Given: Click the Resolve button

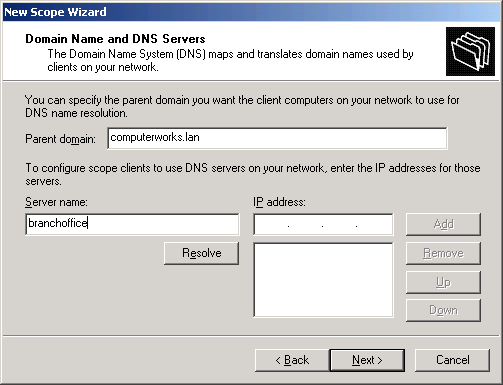Looking at the screenshot, I should coord(201,253).
